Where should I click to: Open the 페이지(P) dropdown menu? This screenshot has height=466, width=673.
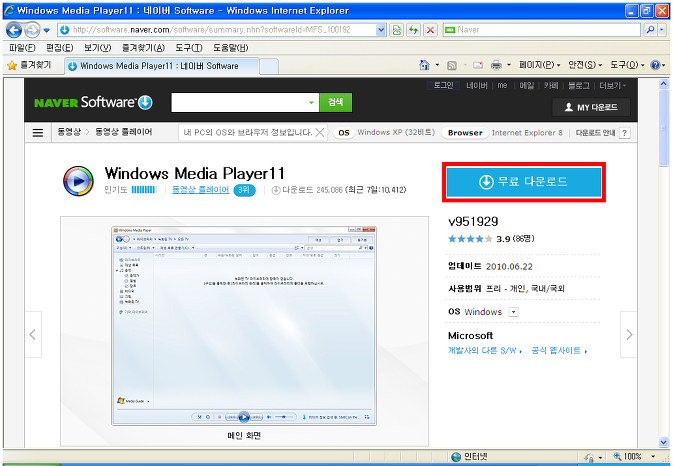click(x=540, y=65)
